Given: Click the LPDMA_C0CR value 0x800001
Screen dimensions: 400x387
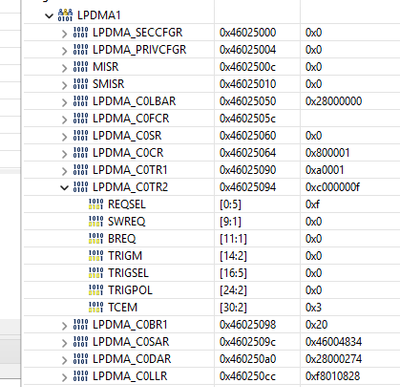Looking at the screenshot, I should tap(327, 153).
